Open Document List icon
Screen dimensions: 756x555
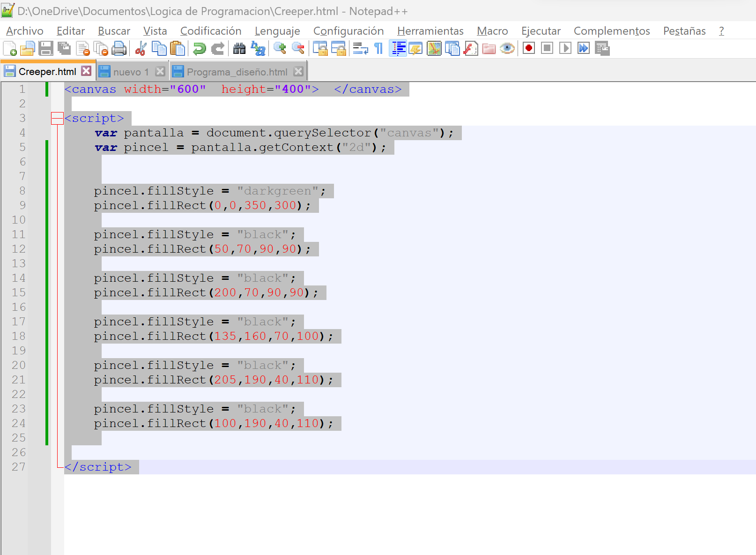(x=452, y=48)
